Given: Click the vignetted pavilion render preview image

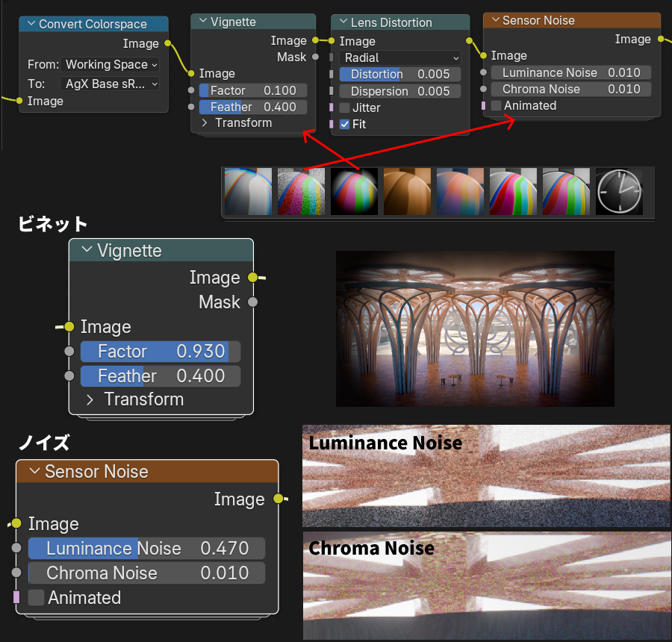Looking at the screenshot, I should coord(475,328).
